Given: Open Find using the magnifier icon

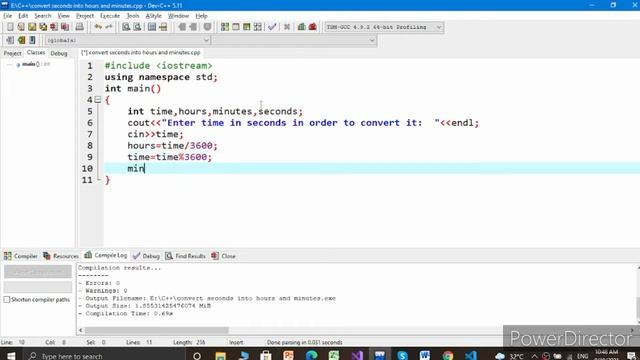Looking at the screenshot, I should tap(126, 27).
